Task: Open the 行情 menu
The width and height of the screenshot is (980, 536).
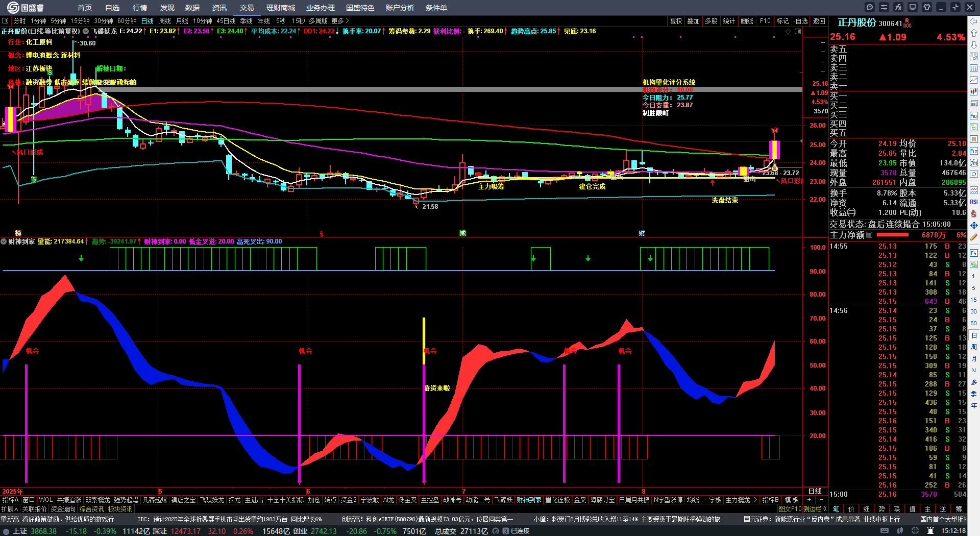Action: click(x=140, y=8)
